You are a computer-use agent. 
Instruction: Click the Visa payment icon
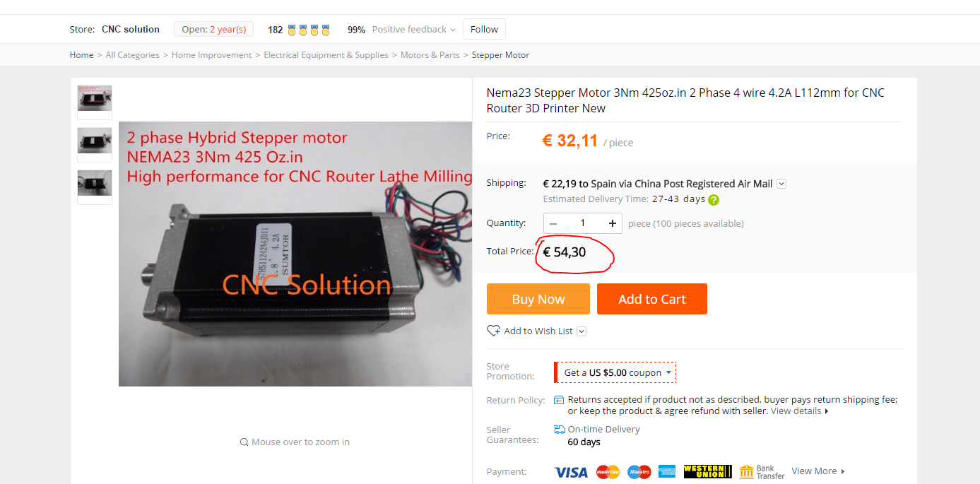[x=571, y=472]
